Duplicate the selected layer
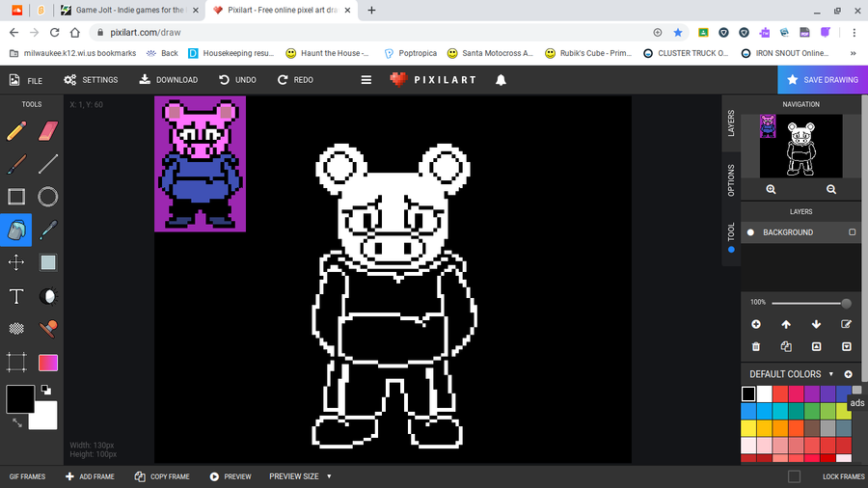 [786, 346]
